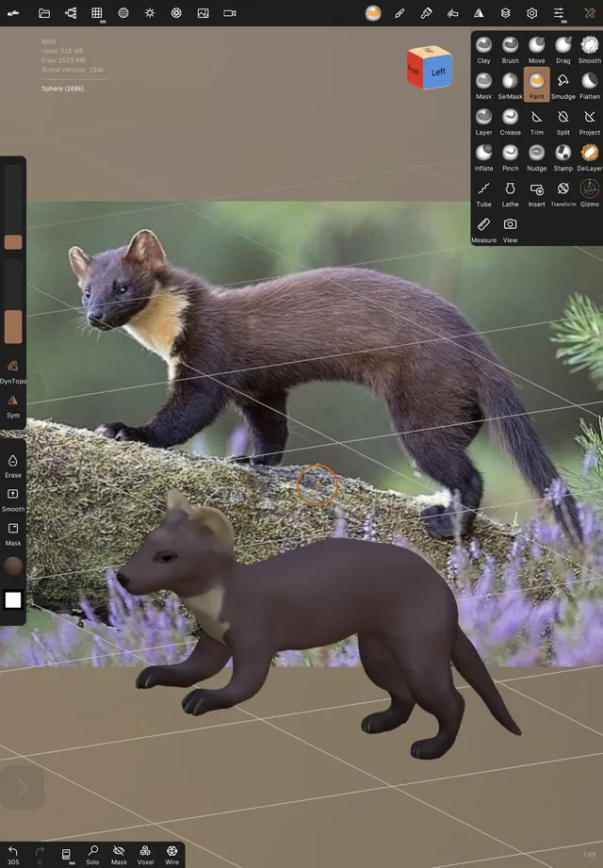Select the Measure tool
This screenshot has height=868, width=603.
[483, 229]
